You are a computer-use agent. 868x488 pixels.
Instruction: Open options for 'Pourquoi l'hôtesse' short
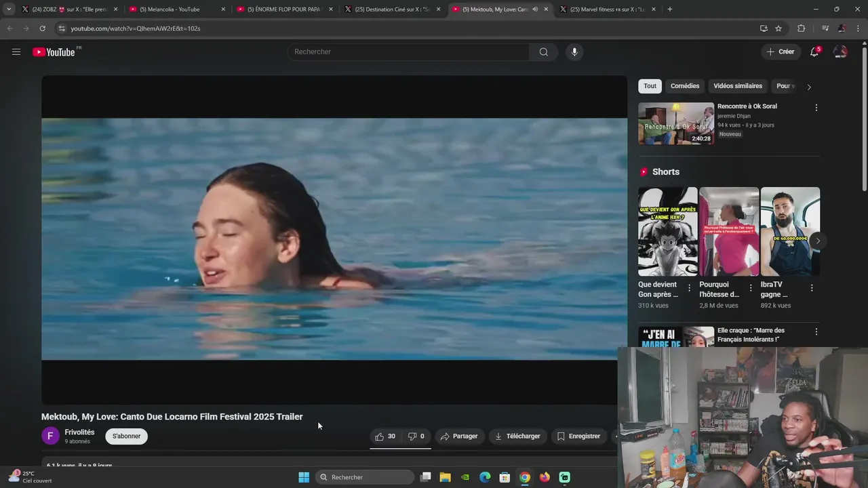point(751,288)
